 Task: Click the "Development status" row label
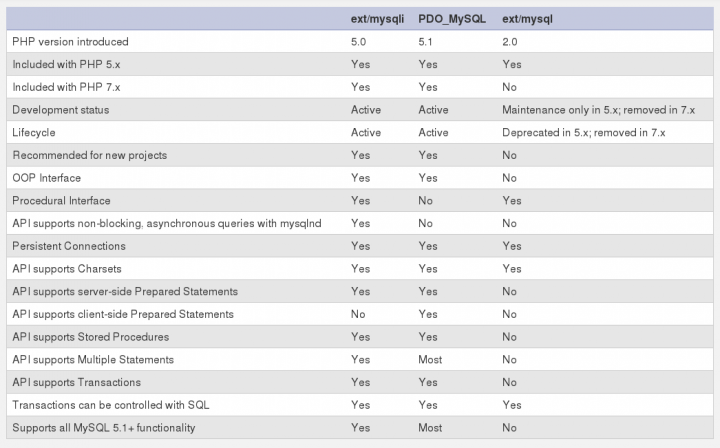pos(61,110)
